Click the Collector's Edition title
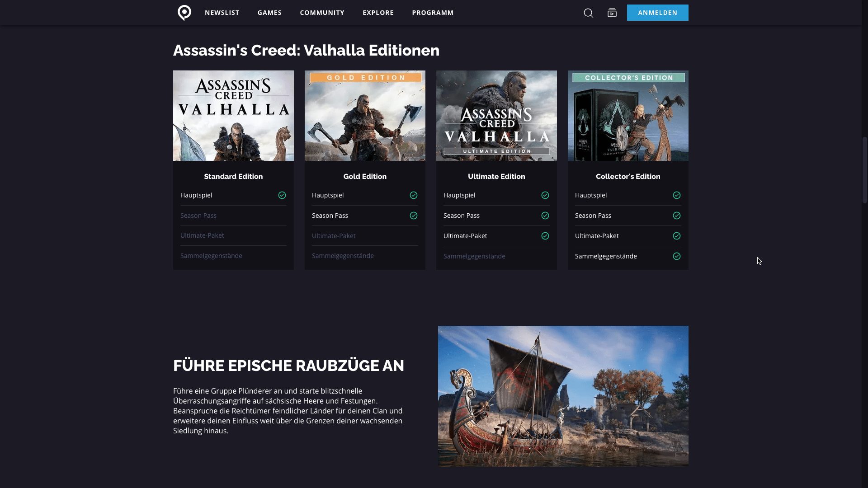Viewport: 868px width, 488px height. pos(628,176)
